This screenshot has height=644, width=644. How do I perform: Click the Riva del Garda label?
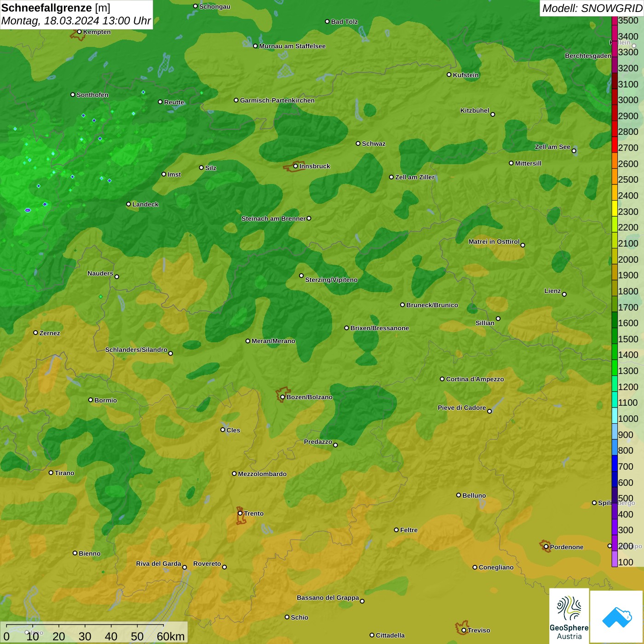159,563
